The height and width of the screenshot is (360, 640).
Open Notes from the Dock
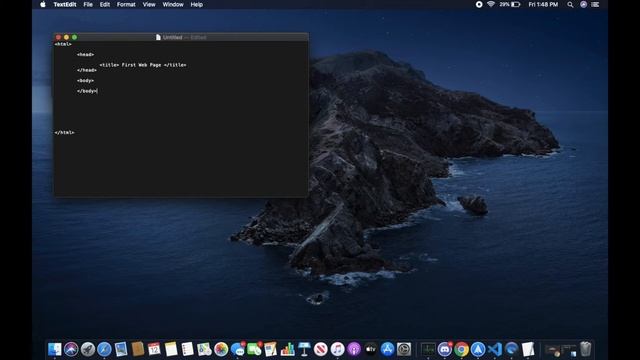pyautogui.click(x=171, y=349)
